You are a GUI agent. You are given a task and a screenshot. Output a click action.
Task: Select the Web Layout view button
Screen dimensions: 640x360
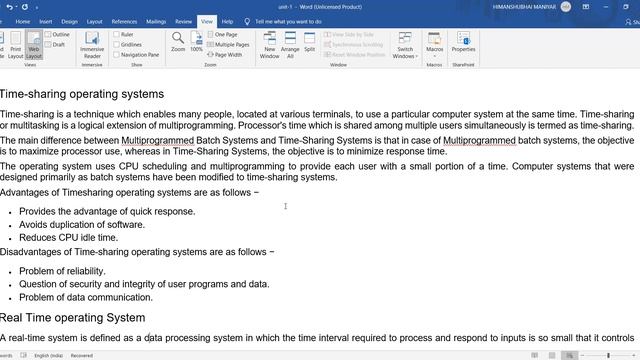[33, 44]
